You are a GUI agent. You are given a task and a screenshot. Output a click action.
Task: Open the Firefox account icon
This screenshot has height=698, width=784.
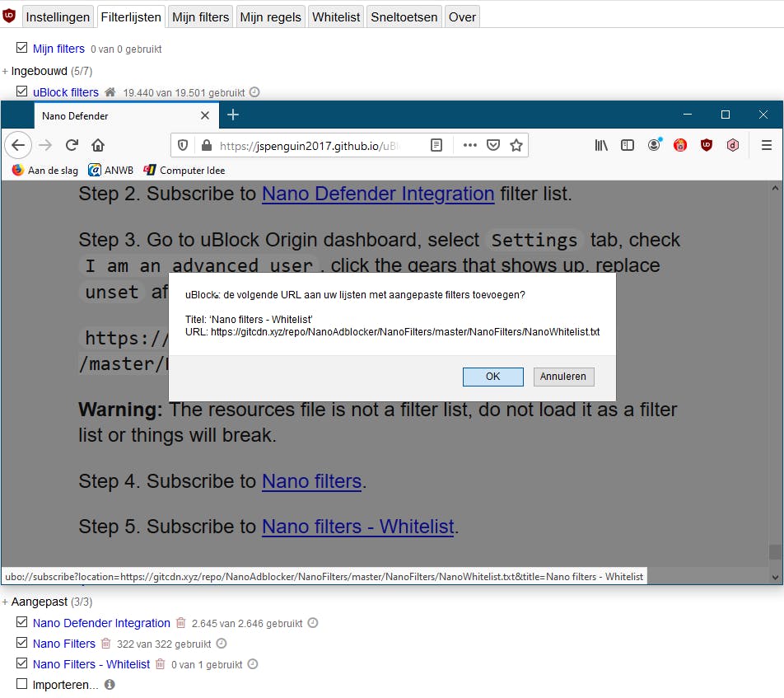click(x=654, y=145)
